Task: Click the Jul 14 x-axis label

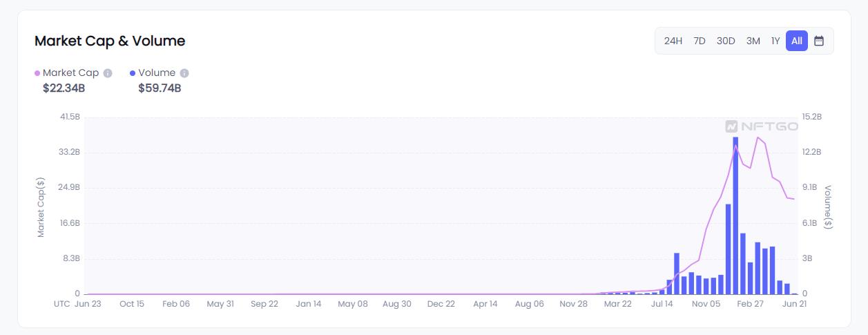Action: point(662,304)
